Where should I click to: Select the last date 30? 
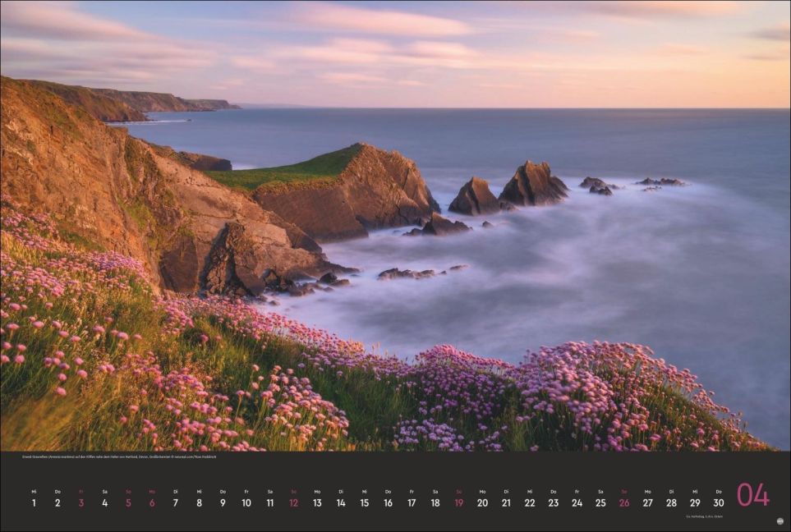pos(719,502)
